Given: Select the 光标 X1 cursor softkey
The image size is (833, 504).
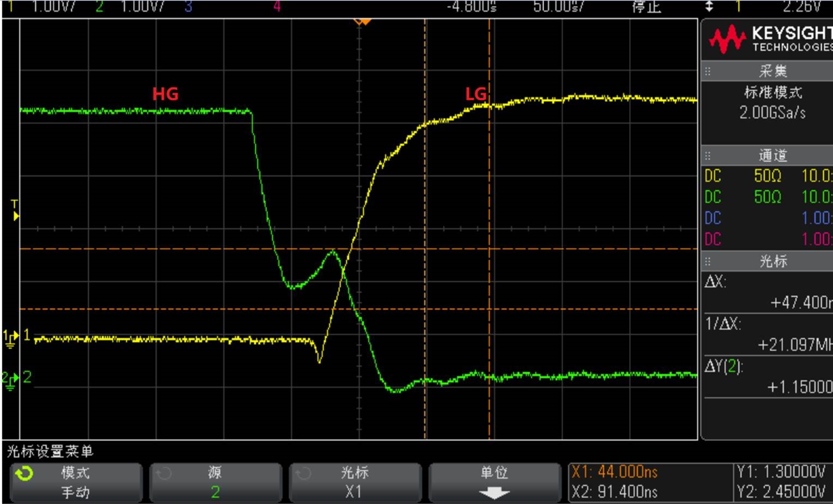Looking at the screenshot, I should [355, 482].
